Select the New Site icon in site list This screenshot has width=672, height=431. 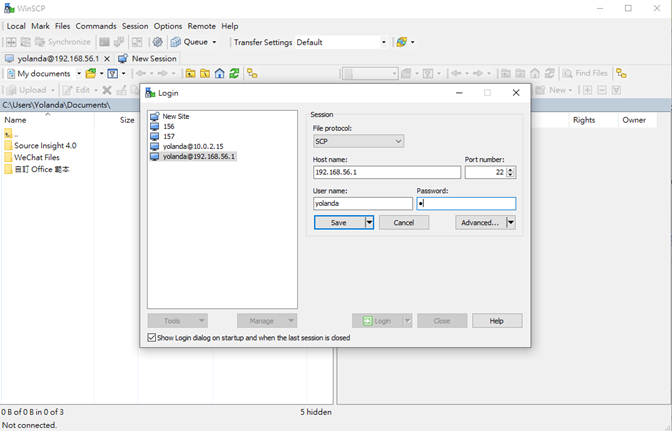pyautogui.click(x=155, y=116)
